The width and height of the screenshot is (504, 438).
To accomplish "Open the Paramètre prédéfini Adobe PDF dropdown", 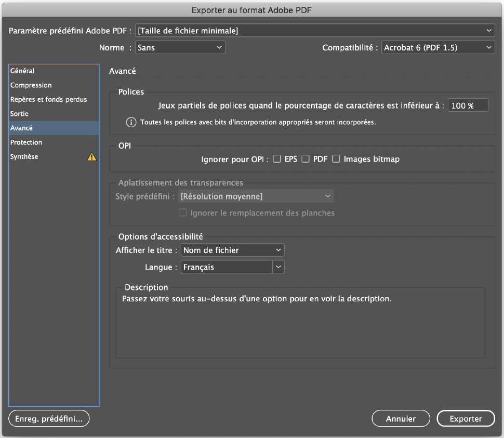I will point(315,31).
